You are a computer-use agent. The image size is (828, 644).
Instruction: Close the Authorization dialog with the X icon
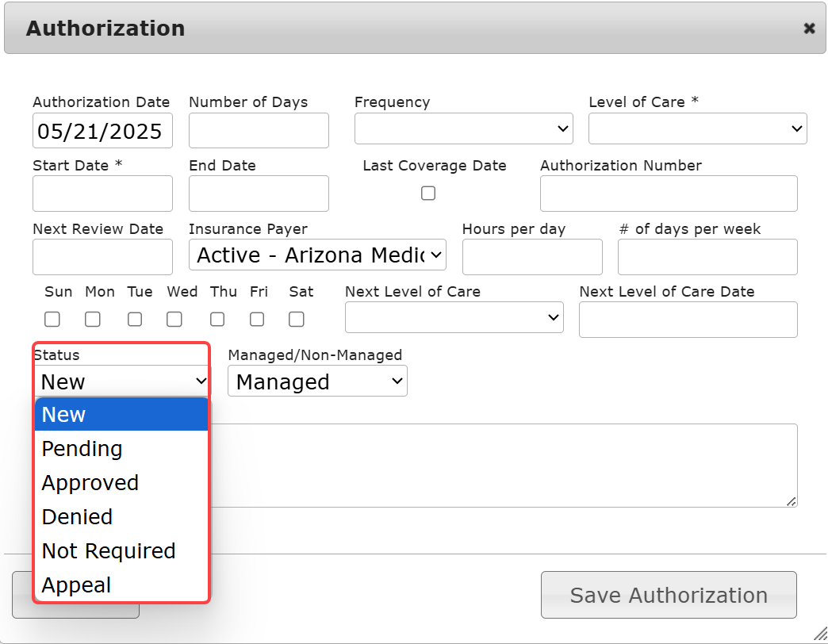point(809,29)
